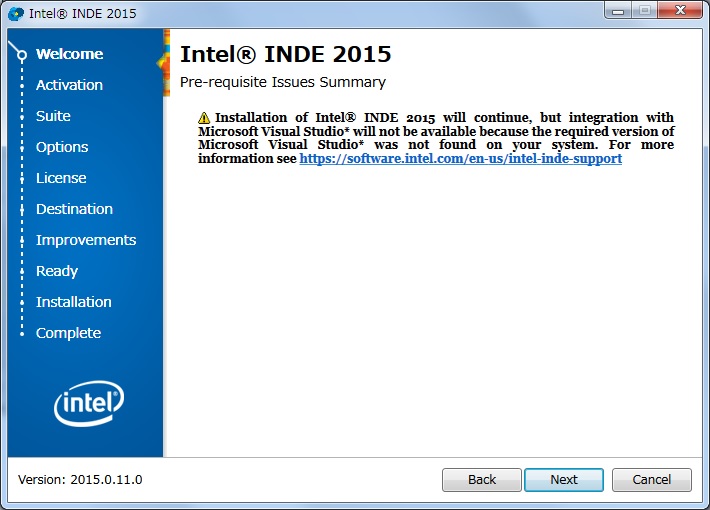This screenshot has width=710, height=510.
Task: Click the Version 2015.0.11.0 label
Action: 80,480
